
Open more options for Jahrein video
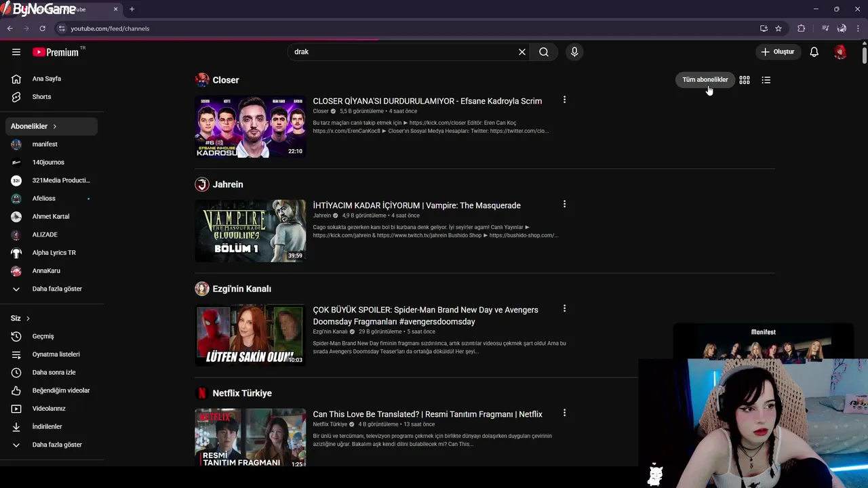[564, 204]
